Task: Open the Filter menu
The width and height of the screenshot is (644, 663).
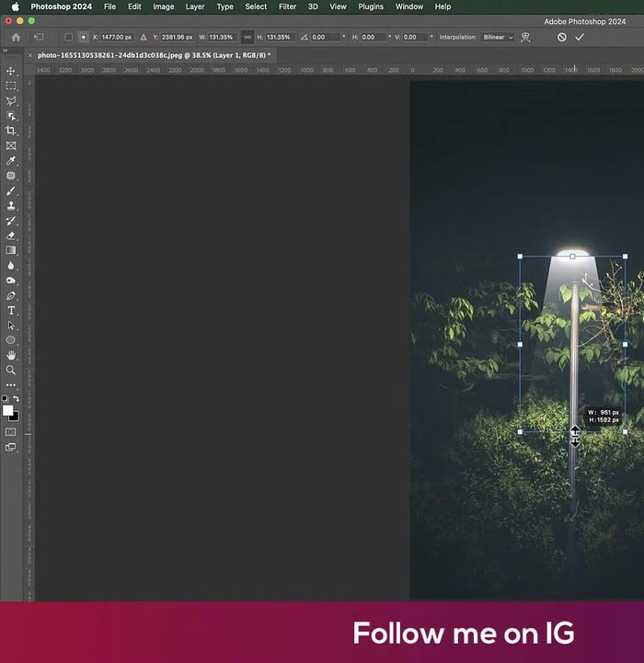Action: pyautogui.click(x=287, y=6)
